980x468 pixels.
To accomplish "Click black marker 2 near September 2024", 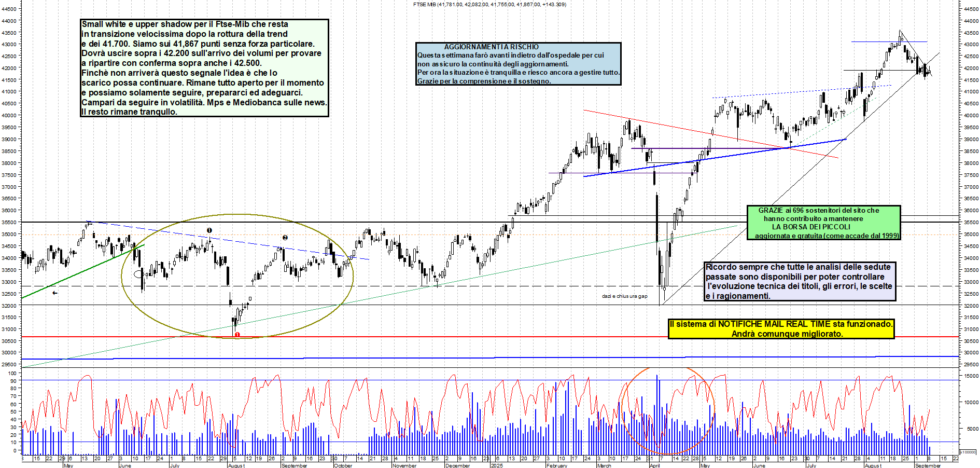I will [285, 238].
